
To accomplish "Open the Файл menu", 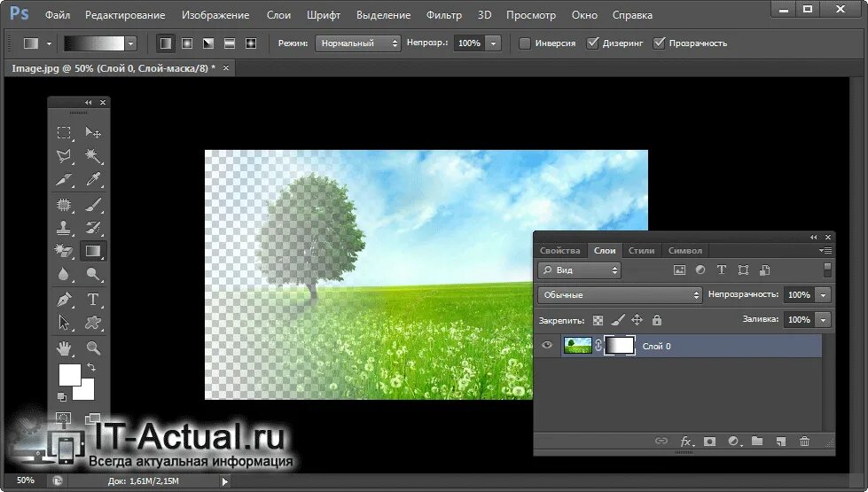I will tap(58, 15).
